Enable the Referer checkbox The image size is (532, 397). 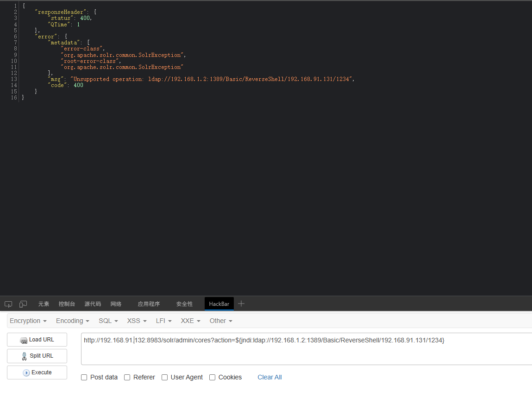pyautogui.click(x=127, y=378)
